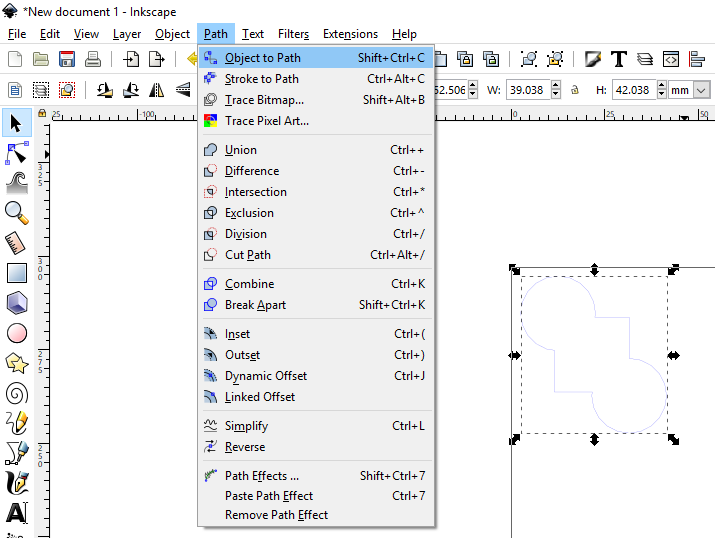Choose Combine from Path menu

pos(316,284)
